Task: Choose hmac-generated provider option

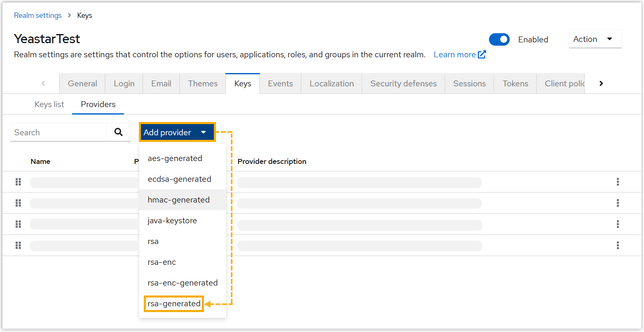Action: point(179,200)
